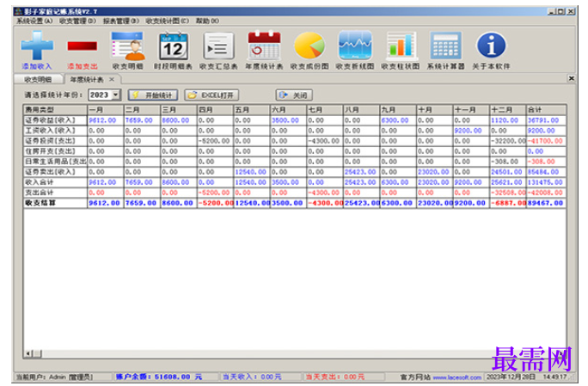Expand the year dropdown showing 2023
This screenshot has width=588, height=386.
(x=116, y=95)
